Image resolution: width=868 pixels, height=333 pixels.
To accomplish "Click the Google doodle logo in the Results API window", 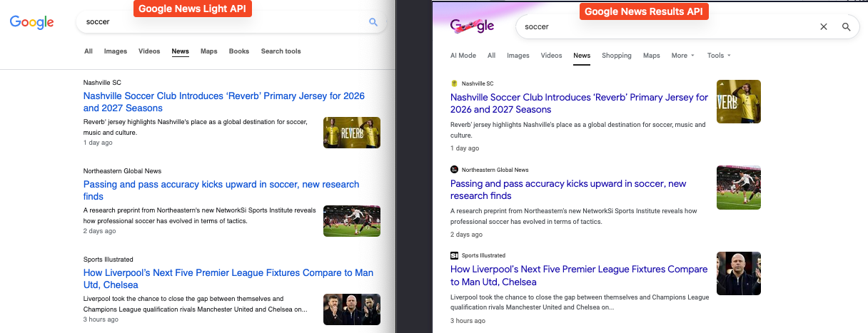I will click(x=472, y=26).
